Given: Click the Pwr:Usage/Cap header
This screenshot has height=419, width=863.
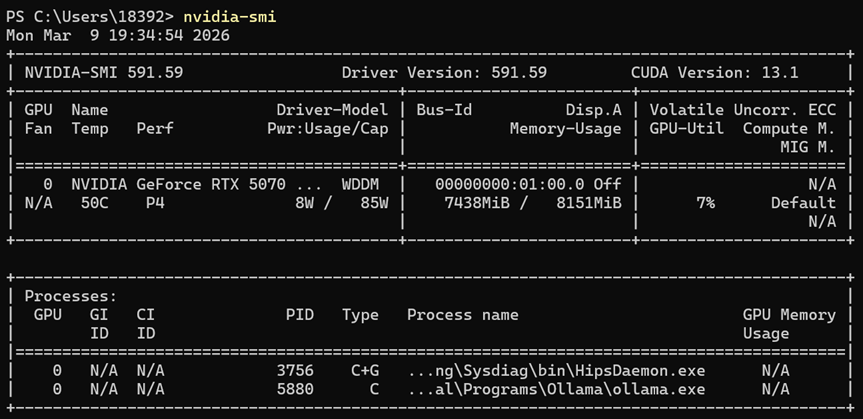Looking at the screenshot, I should coord(328,129).
